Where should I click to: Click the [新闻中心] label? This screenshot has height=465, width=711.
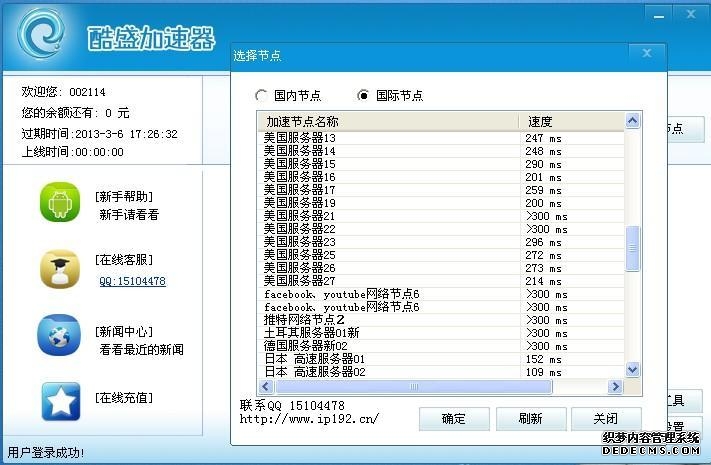[124, 332]
